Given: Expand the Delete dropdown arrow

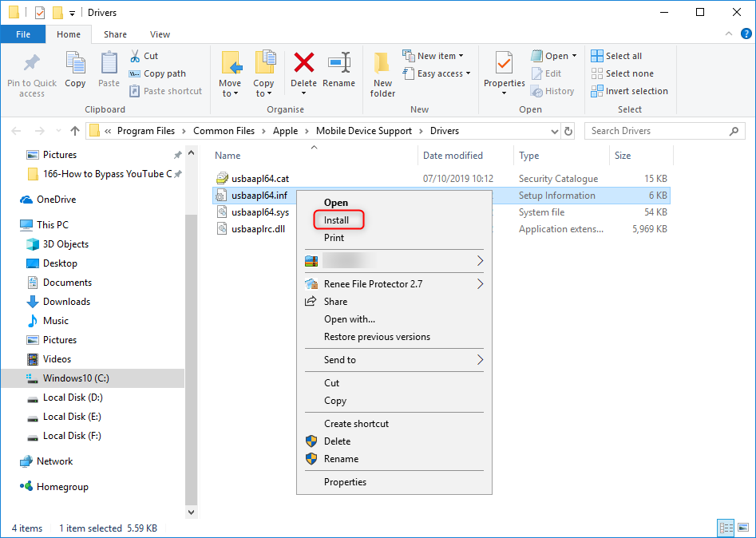Looking at the screenshot, I should (x=303, y=93).
